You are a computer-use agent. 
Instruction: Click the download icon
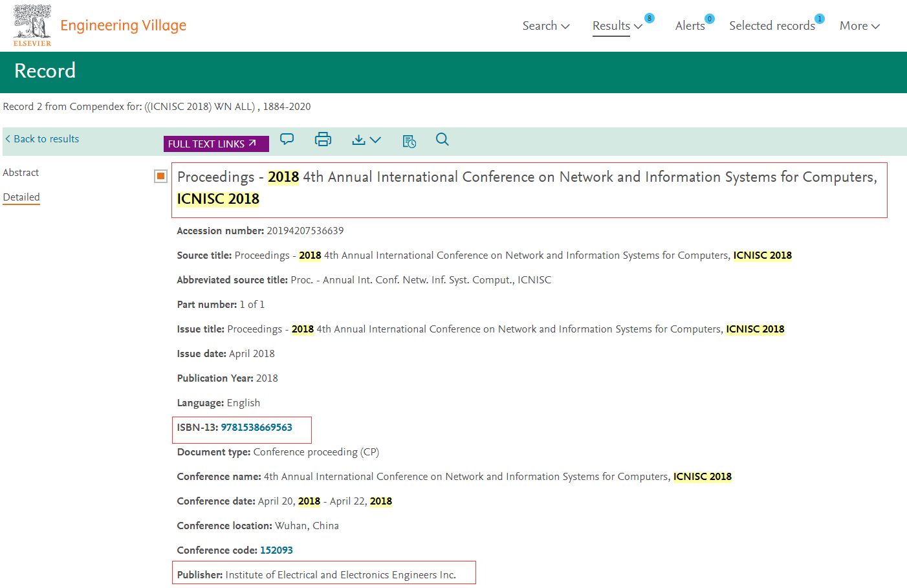point(358,140)
